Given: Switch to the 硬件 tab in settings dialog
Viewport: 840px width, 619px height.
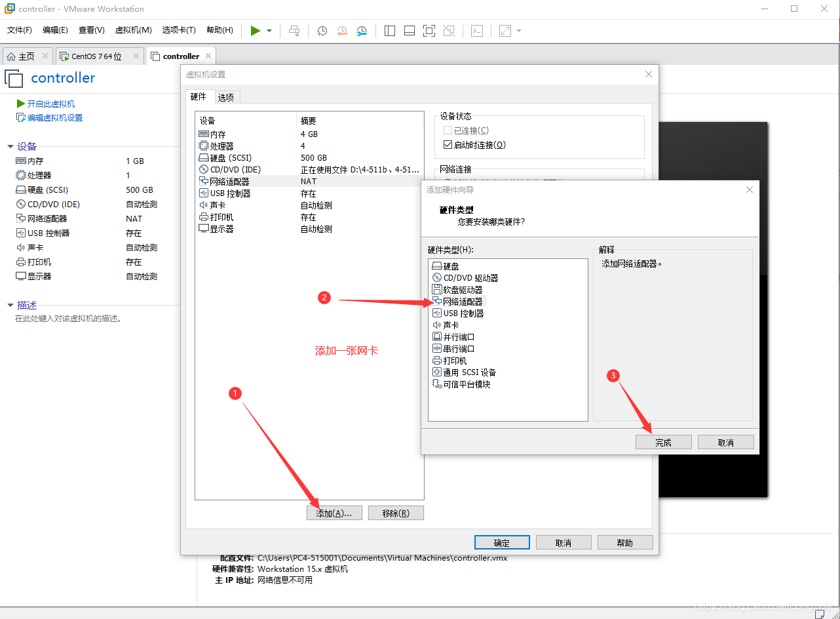Looking at the screenshot, I should [x=199, y=97].
